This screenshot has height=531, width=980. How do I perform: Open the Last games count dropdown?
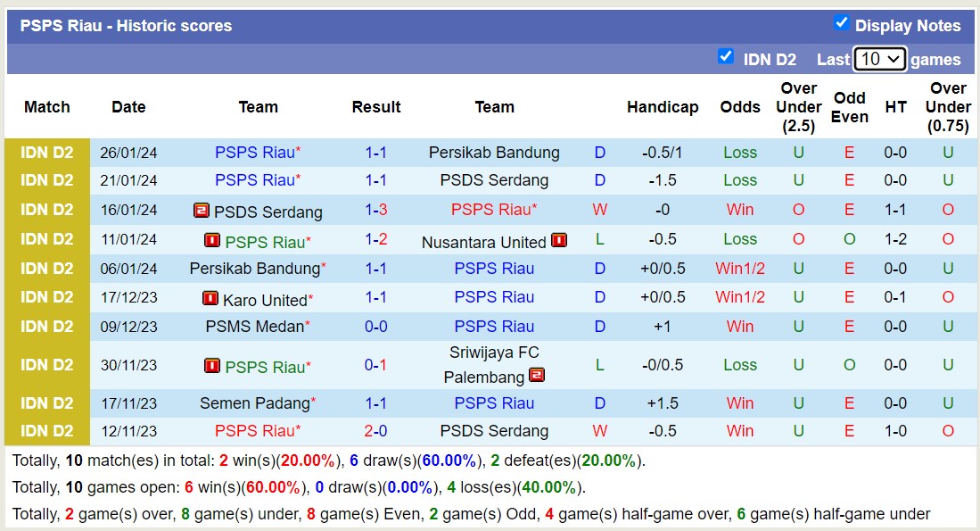click(x=879, y=59)
